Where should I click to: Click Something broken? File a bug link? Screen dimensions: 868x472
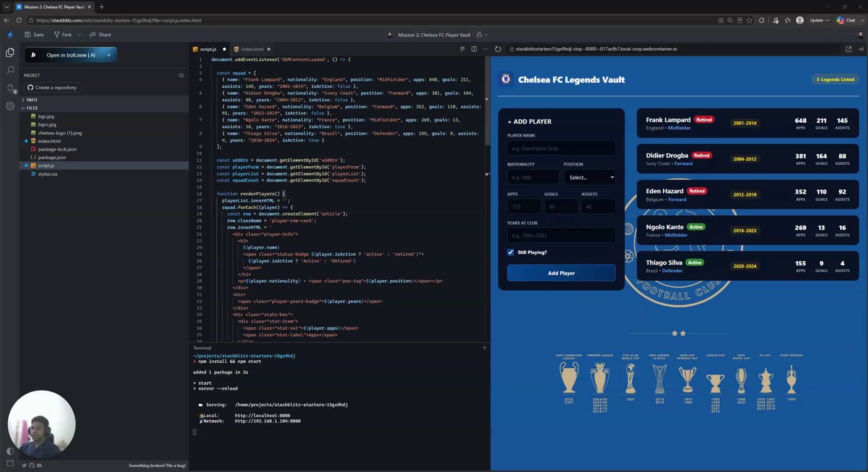157,465
